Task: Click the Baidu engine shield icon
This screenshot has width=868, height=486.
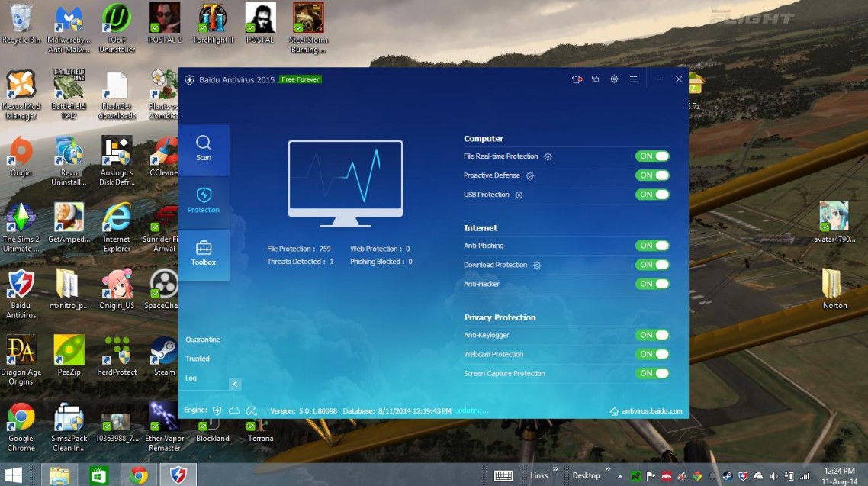Action: pyautogui.click(x=217, y=410)
